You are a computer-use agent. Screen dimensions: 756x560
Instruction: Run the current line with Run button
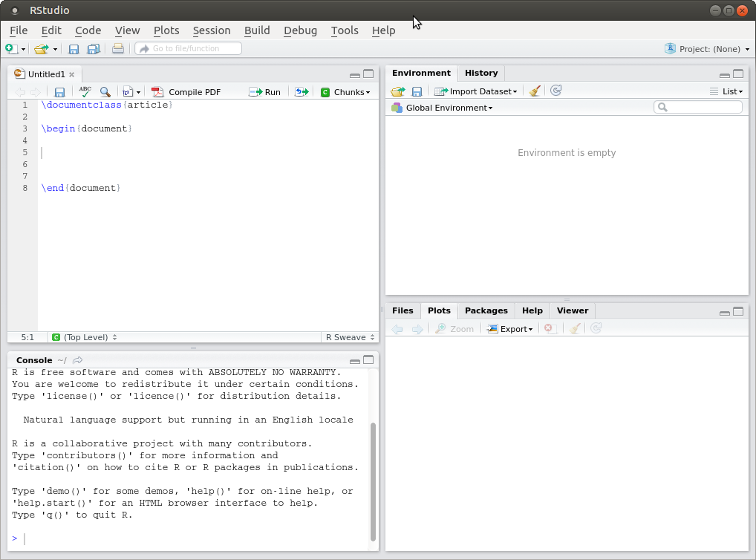(264, 92)
